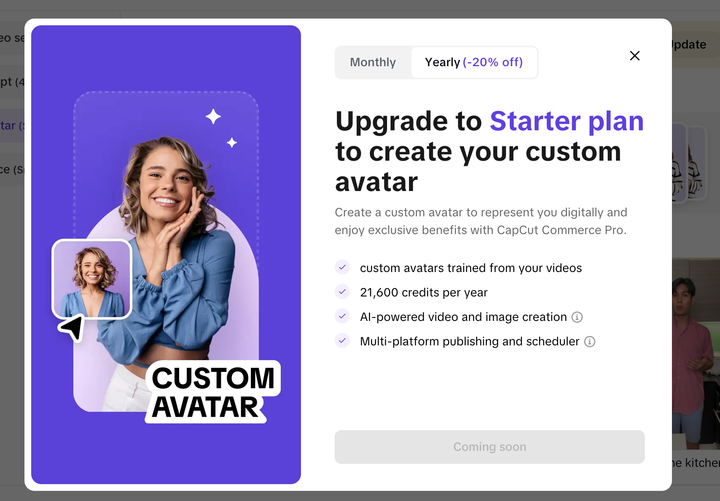Select the Yearly (-20% off) tab
Screen dimensions: 720x501
[473, 62]
